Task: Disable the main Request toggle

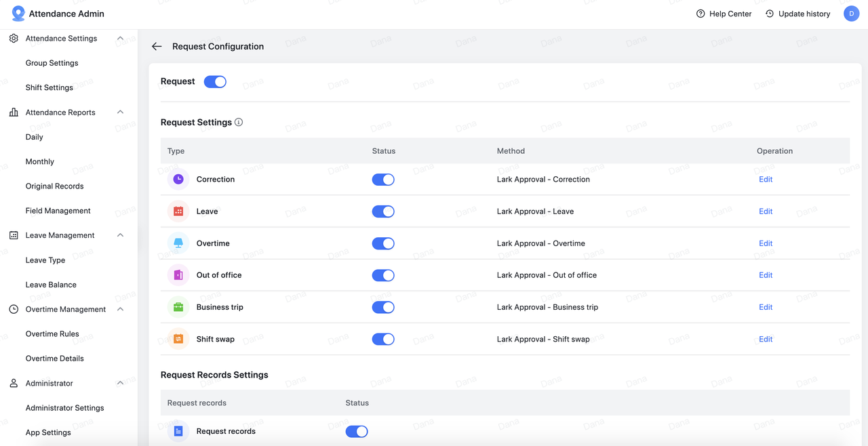Action: coord(215,82)
